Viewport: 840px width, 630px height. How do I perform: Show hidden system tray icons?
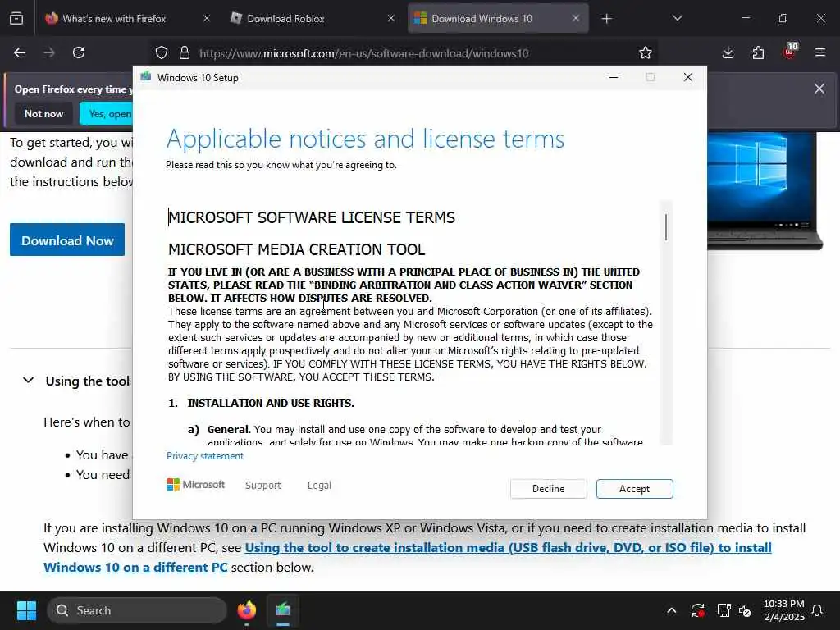pos(671,610)
